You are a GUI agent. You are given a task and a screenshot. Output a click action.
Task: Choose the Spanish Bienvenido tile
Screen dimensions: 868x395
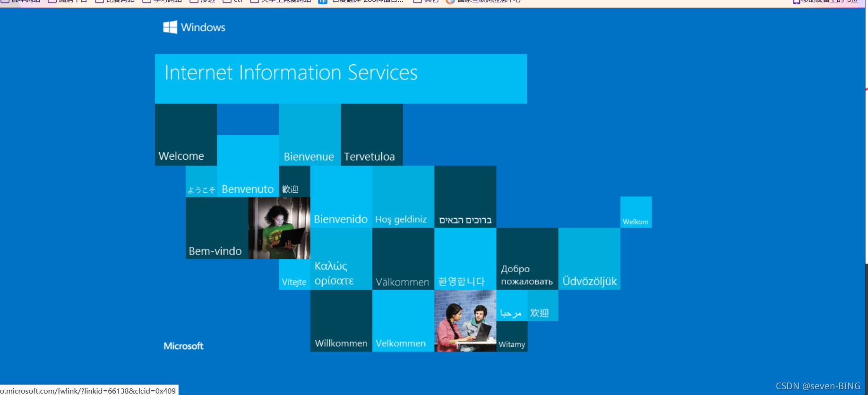click(x=341, y=197)
